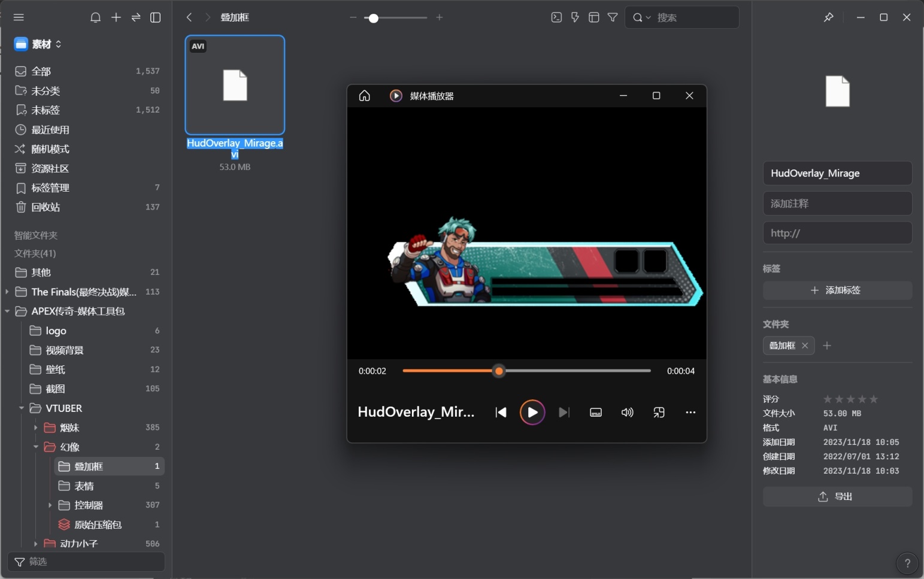The height and width of the screenshot is (579, 924).
Task: Open 随机模式
Action: click(87, 148)
